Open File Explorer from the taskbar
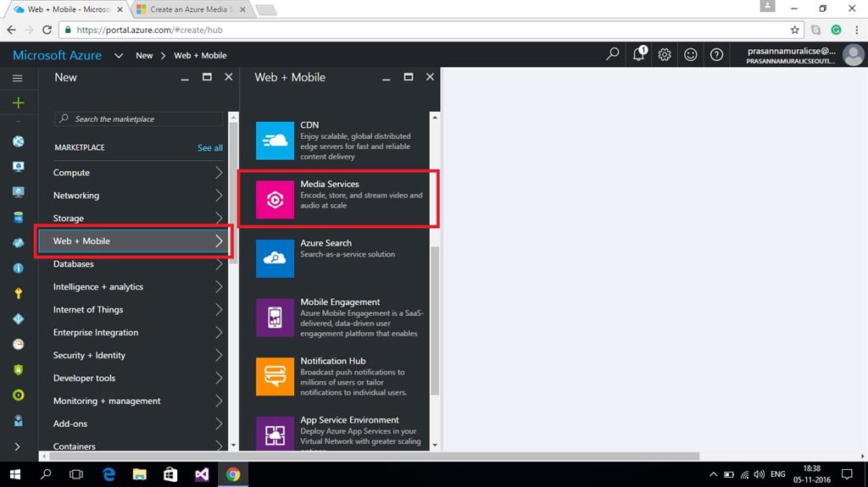Viewport: 868px width, 487px height. [140, 474]
